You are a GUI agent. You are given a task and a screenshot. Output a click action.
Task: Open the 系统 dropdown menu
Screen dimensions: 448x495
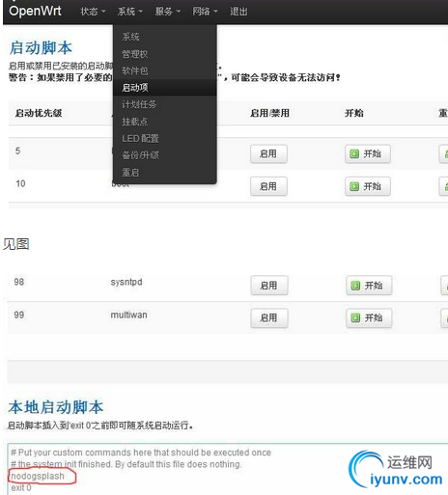coord(130,12)
